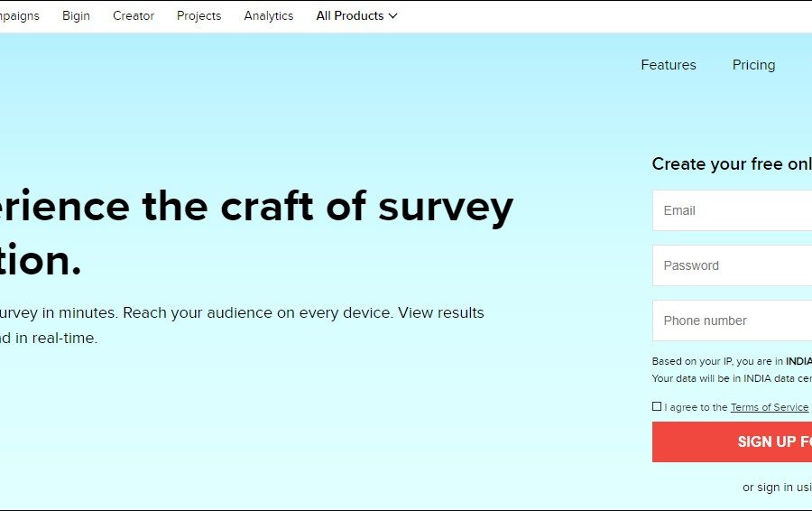Click into the Password field
Viewport: 812px width, 511px height.
[733, 265]
